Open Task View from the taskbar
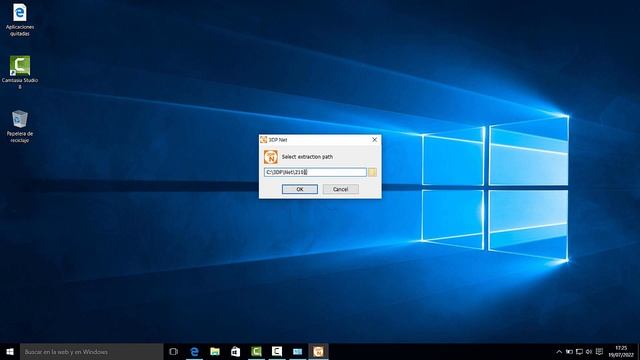The width and height of the screenshot is (640, 360). [173, 351]
